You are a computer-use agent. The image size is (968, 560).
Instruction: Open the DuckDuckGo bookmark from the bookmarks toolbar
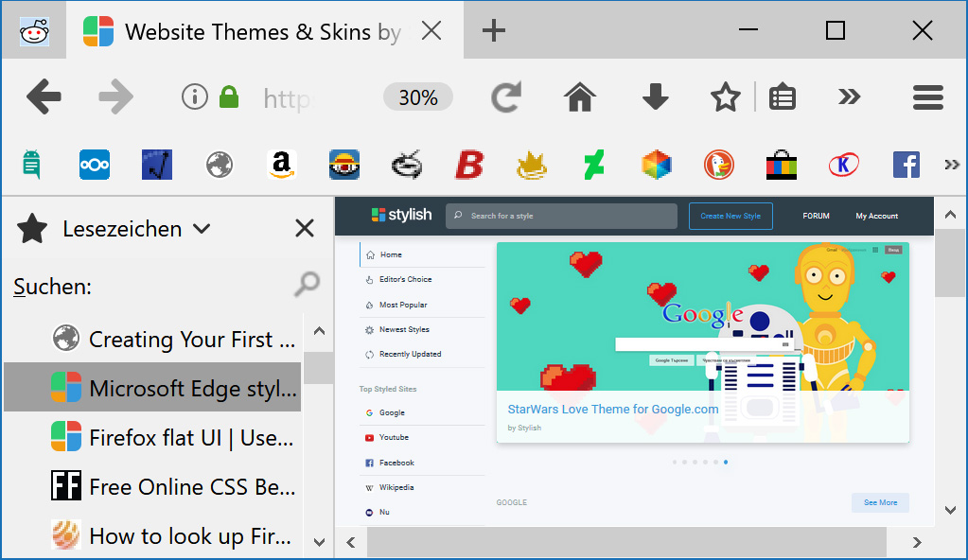click(718, 164)
